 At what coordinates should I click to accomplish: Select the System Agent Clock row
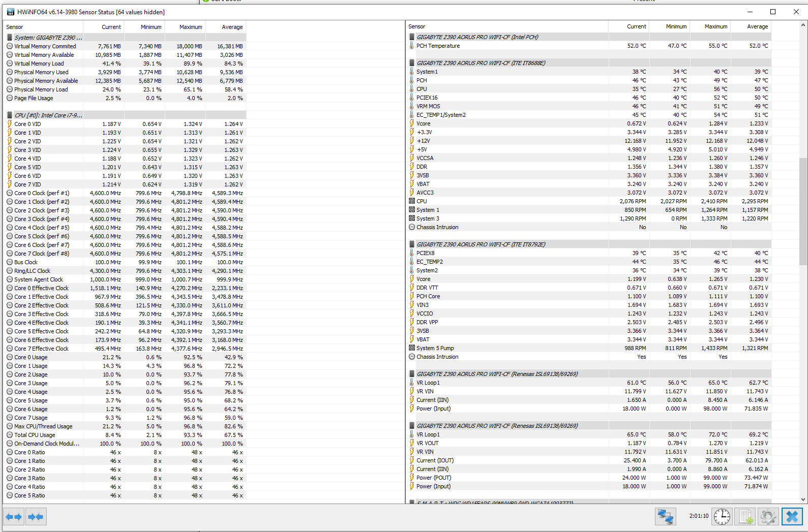tap(125, 279)
